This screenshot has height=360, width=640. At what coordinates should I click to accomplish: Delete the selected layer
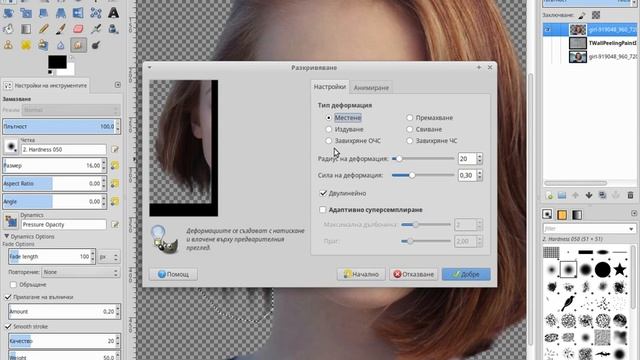click(630, 196)
